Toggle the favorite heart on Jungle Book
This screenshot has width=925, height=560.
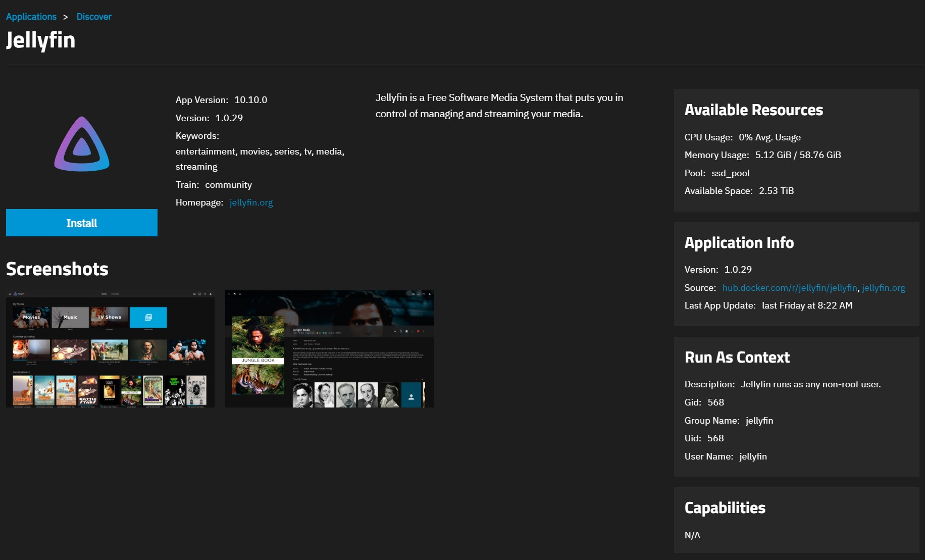418,330
